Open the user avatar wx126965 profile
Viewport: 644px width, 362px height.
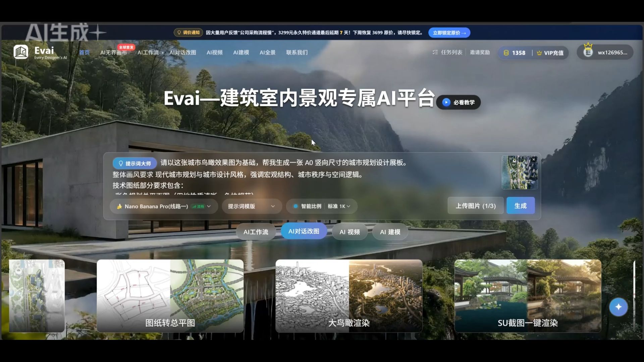[x=605, y=52]
